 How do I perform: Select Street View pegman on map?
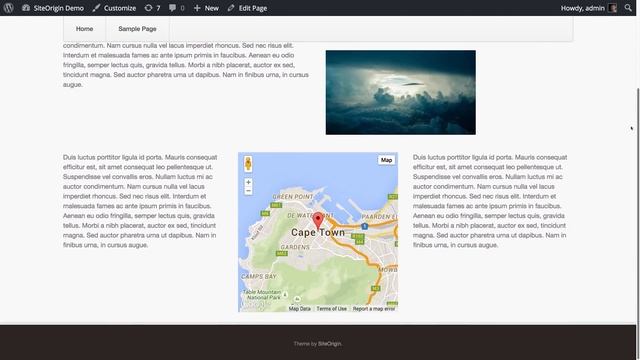coord(248,164)
